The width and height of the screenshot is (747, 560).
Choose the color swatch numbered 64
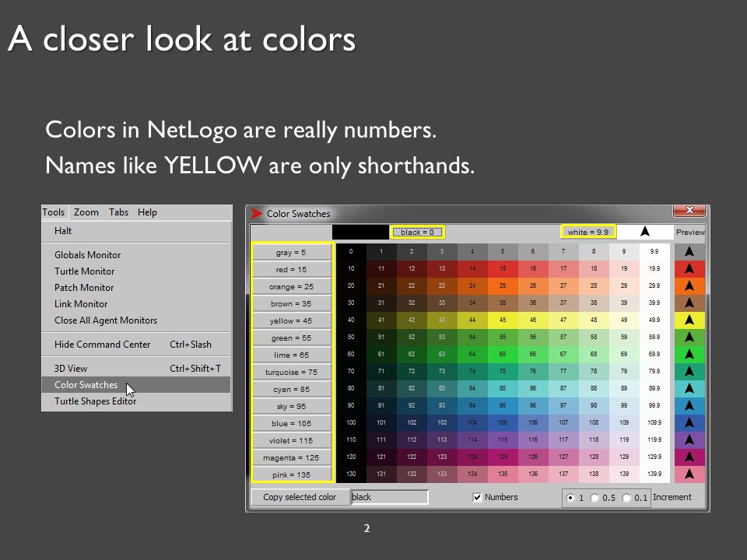[472, 355]
